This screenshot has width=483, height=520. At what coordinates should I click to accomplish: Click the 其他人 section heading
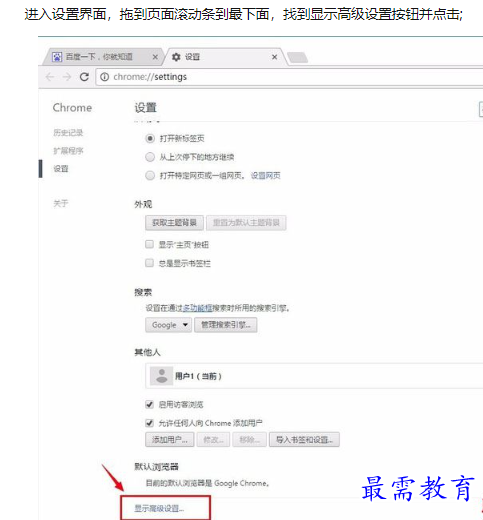pos(147,352)
